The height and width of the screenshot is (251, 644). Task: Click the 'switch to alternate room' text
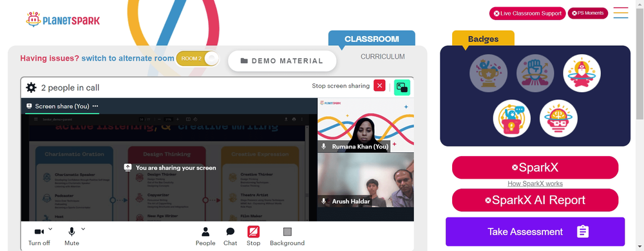tap(128, 59)
